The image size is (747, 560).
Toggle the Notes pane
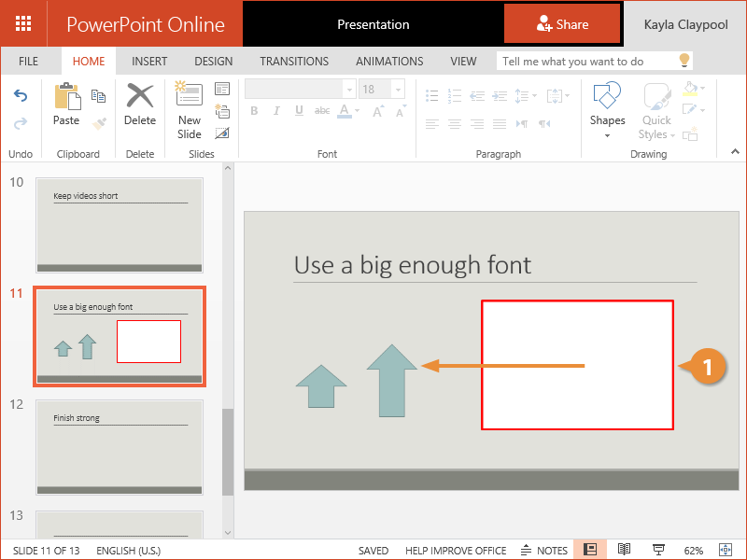click(544, 551)
